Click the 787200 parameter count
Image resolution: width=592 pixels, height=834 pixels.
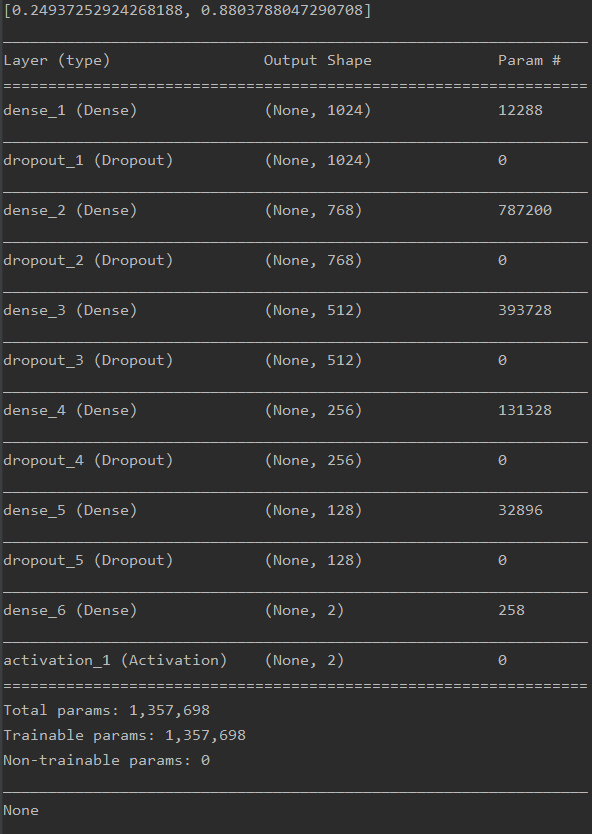(x=525, y=210)
